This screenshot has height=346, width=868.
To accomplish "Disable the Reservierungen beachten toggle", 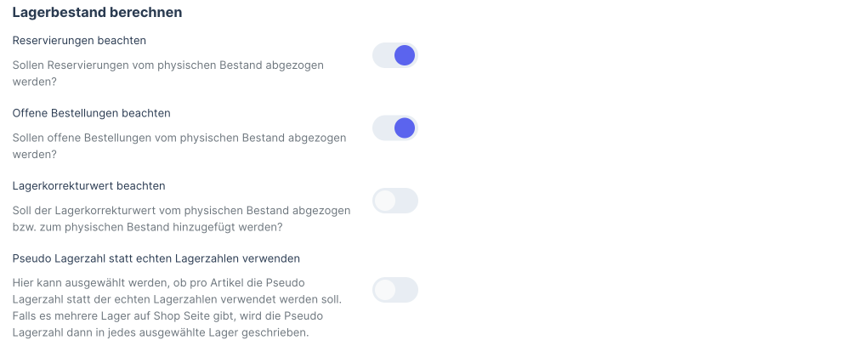I will coord(395,56).
